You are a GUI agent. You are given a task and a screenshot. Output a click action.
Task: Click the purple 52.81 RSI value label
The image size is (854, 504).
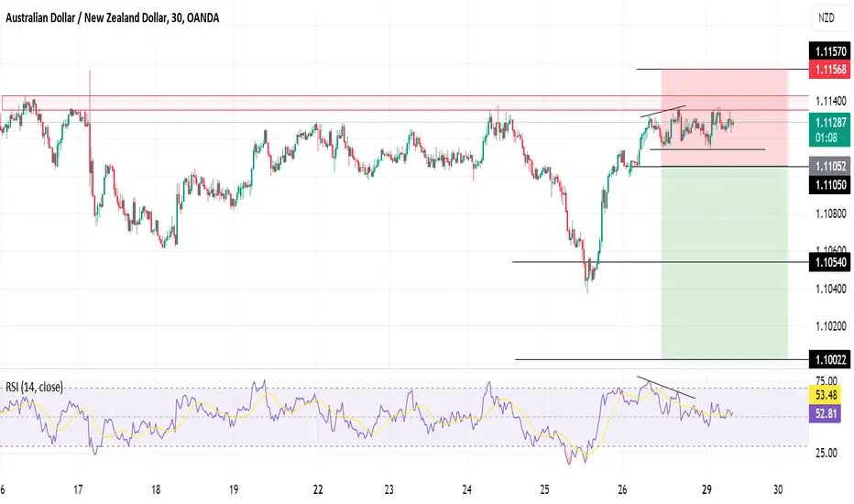pos(826,413)
